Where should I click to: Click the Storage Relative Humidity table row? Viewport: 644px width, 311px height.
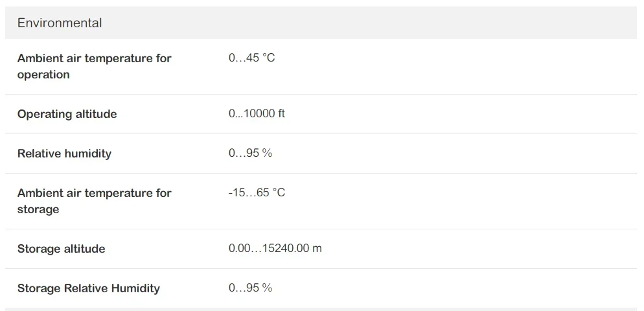[x=321, y=288]
